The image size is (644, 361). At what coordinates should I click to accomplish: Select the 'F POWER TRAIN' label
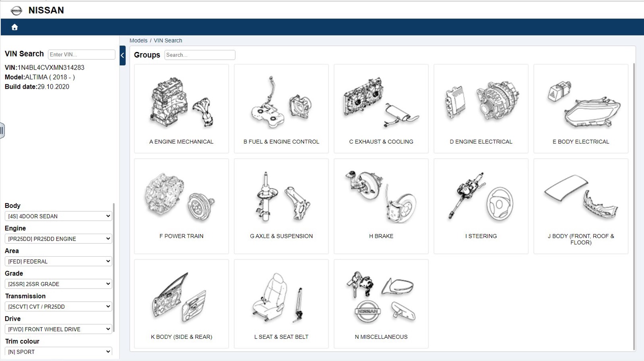point(182,236)
